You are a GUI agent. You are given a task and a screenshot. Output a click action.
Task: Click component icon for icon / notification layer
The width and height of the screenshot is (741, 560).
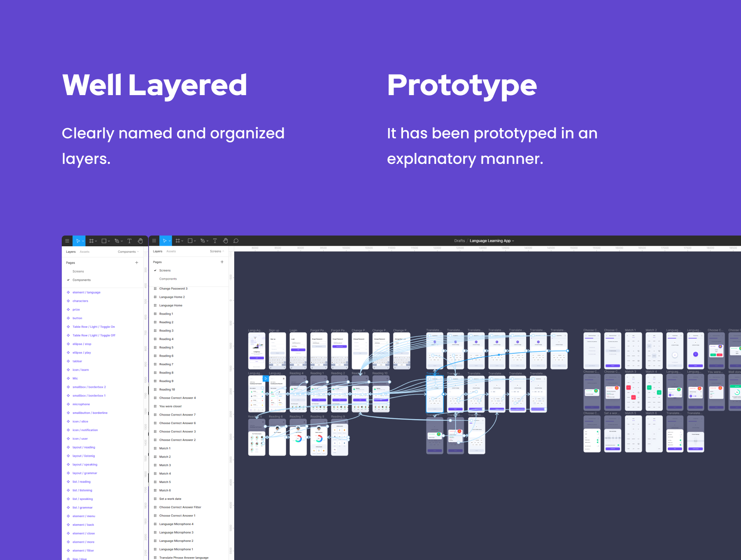pyautogui.click(x=68, y=430)
